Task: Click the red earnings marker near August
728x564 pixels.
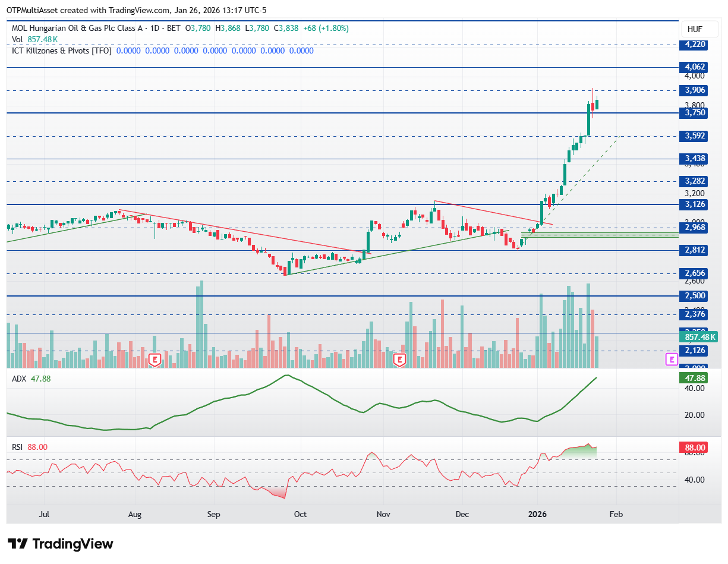Action: coord(155,360)
